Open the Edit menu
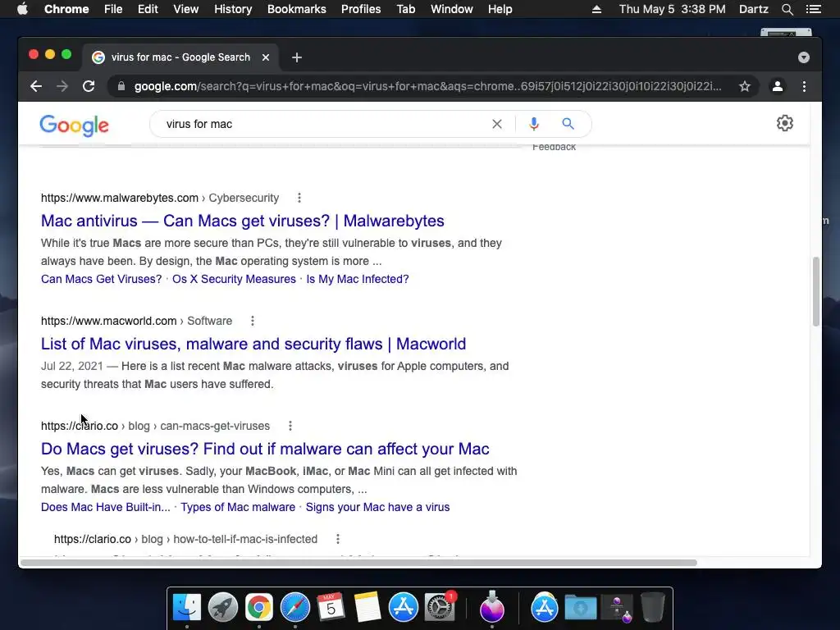Viewport: 840px width, 630px height. click(x=148, y=9)
